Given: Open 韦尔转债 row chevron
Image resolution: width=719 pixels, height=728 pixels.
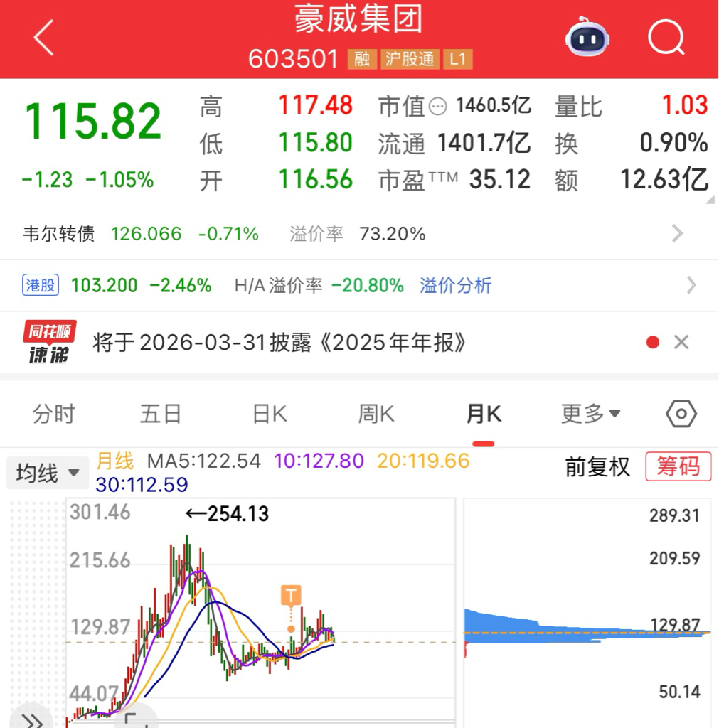Looking at the screenshot, I should [x=678, y=233].
